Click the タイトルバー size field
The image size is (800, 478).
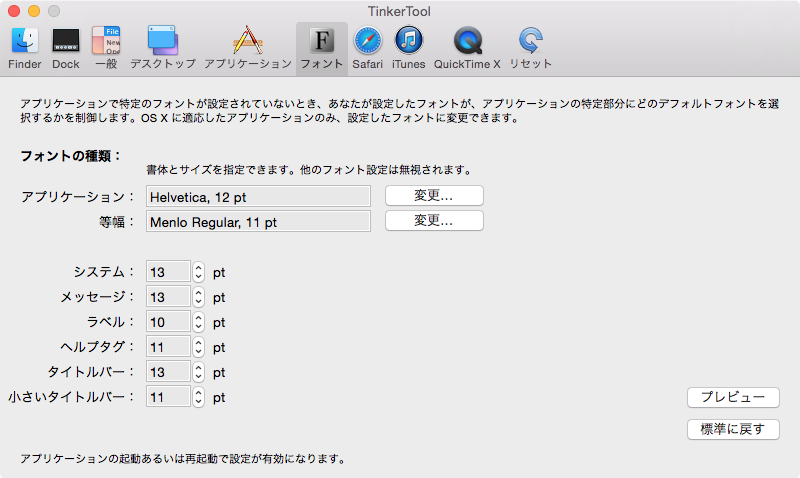click(168, 371)
